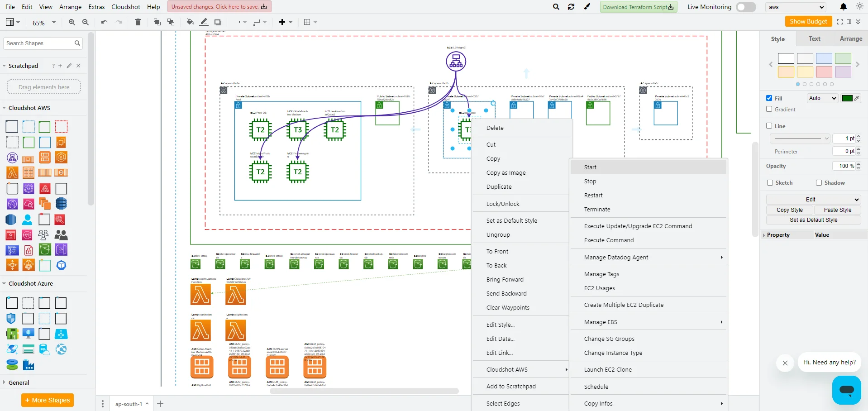
Task: Click the search magnifier icon in top bar
Action: pyautogui.click(x=556, y=7)
